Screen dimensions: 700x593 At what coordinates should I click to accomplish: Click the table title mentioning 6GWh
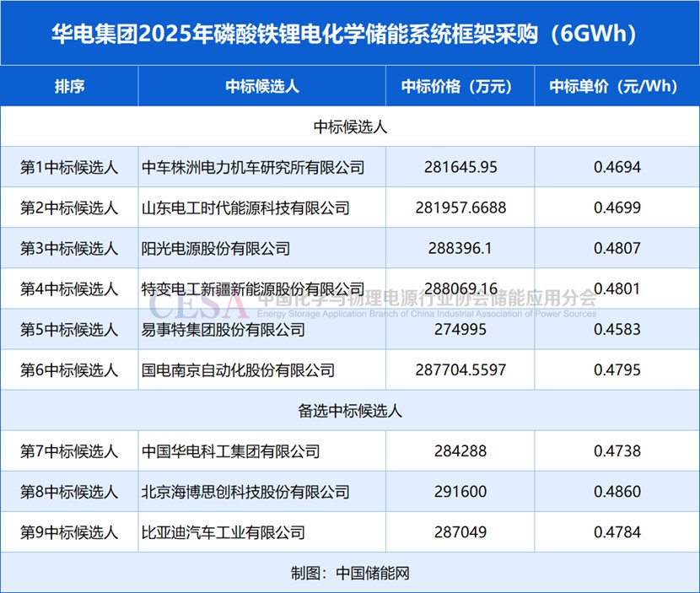(x=349, y=34)
